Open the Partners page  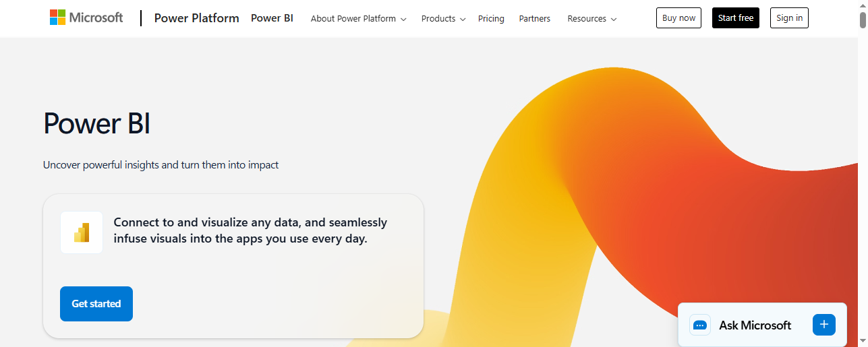534,19
